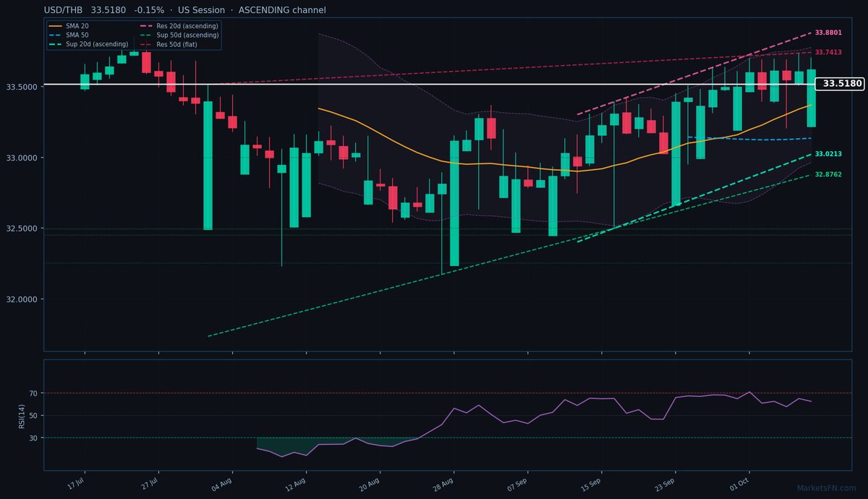868x499 pixels.
Task: Select the Sup 50d (ascending) legend entry
Action: tap(178, 35)
